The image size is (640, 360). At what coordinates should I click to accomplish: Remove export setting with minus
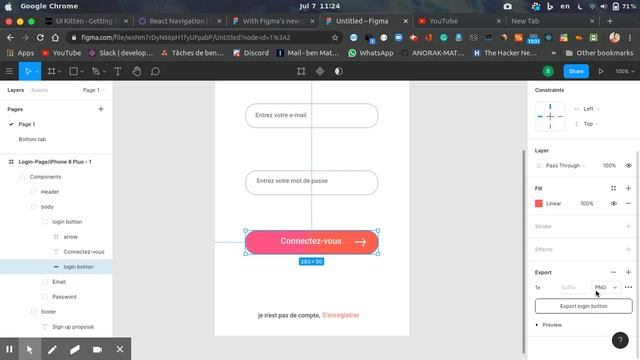click(613, 272)
